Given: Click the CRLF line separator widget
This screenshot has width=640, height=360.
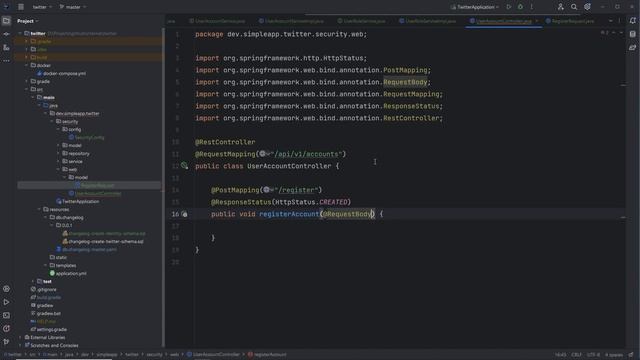Looking at the screenshot, I should click(577, 355).
